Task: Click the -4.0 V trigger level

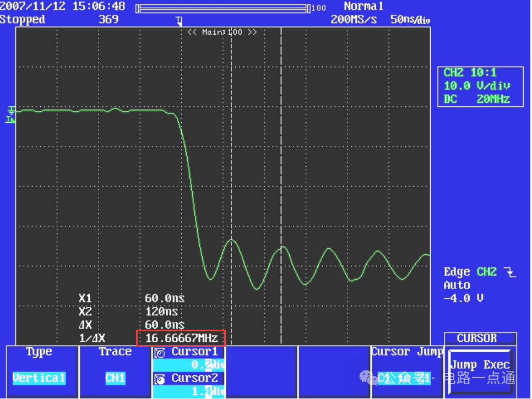Action: click(x=464, y=298)
